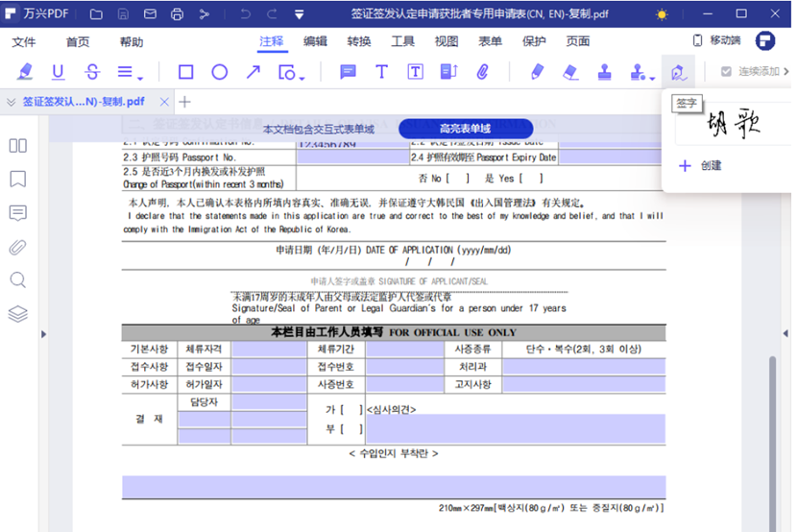Expand the document tab list chevron
Image resolution: width=798 pixels, height=532 pixels.
(x=11, y=103)
